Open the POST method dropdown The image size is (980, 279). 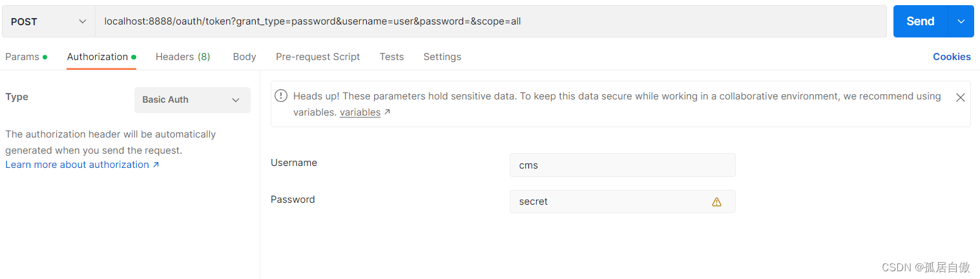48,21
